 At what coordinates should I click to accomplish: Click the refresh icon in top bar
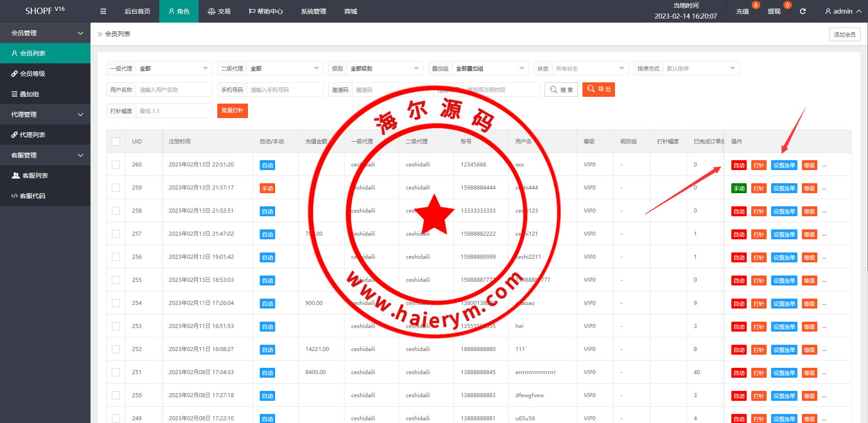[802, 11]
